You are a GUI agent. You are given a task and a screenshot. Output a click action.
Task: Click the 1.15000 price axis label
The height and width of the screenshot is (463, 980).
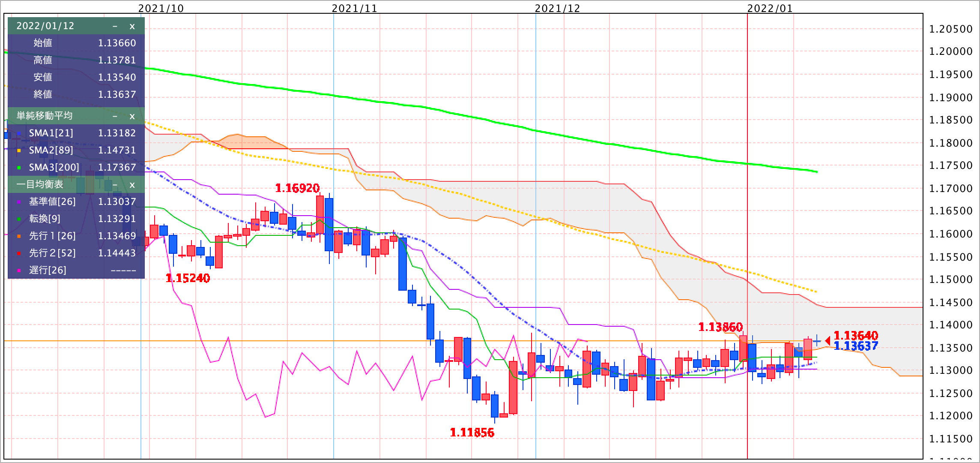950,280
